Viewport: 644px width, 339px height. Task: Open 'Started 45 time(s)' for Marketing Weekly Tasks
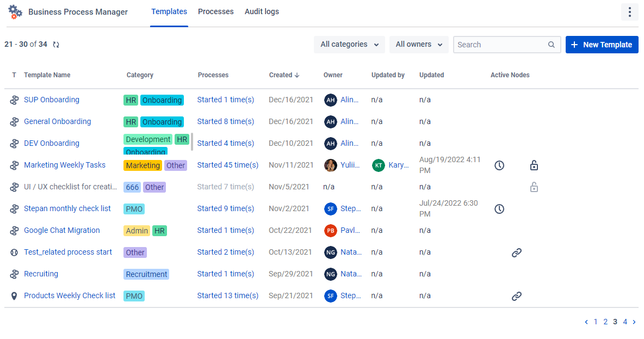click(227, 165)
